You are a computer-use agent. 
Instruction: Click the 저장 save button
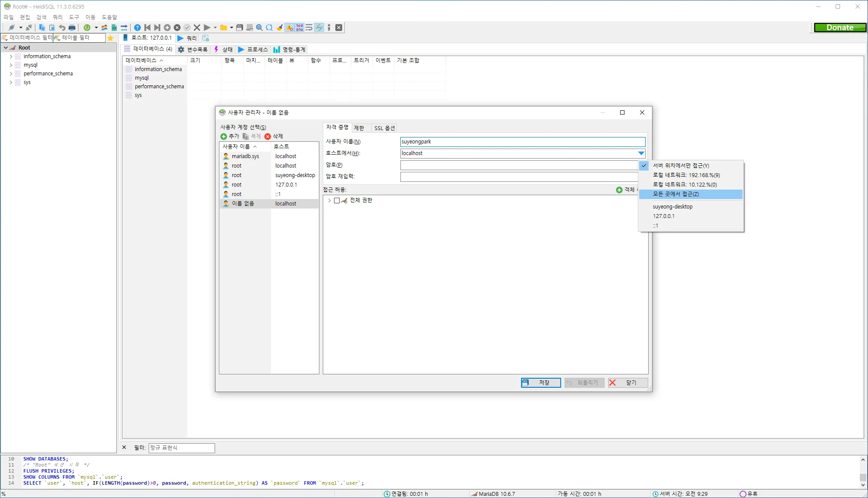point(540,383)
